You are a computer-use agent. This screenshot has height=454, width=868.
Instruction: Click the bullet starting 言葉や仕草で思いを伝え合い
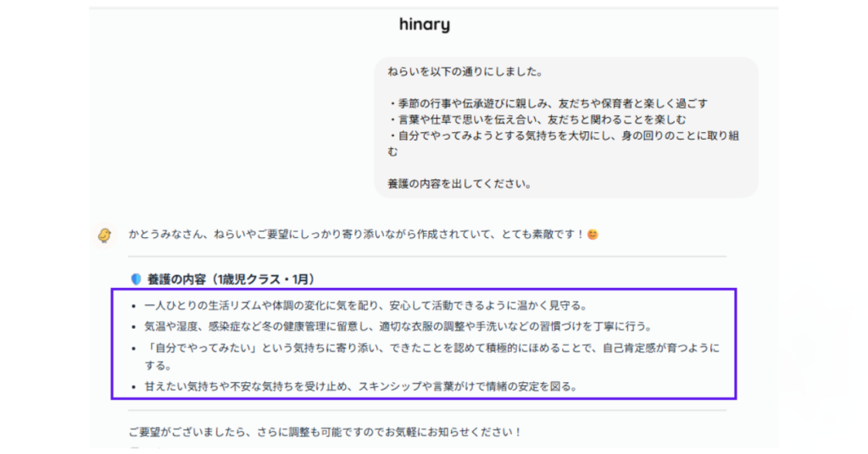(x=537, y=119)
